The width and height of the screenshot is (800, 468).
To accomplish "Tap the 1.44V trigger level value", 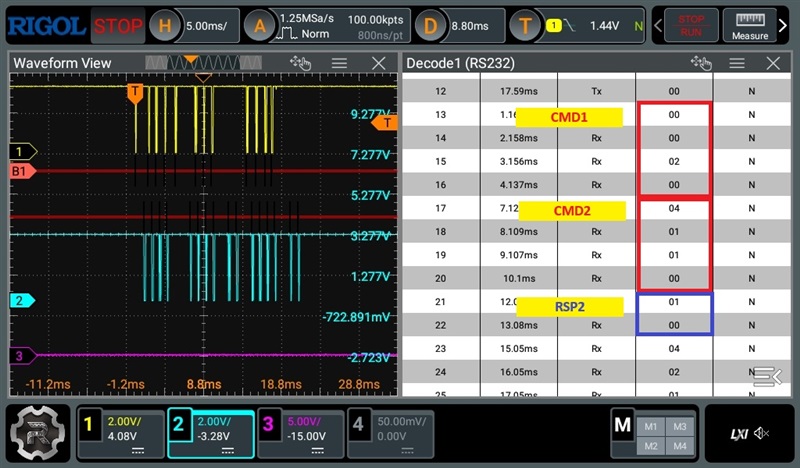I will [x=604, y=26].
